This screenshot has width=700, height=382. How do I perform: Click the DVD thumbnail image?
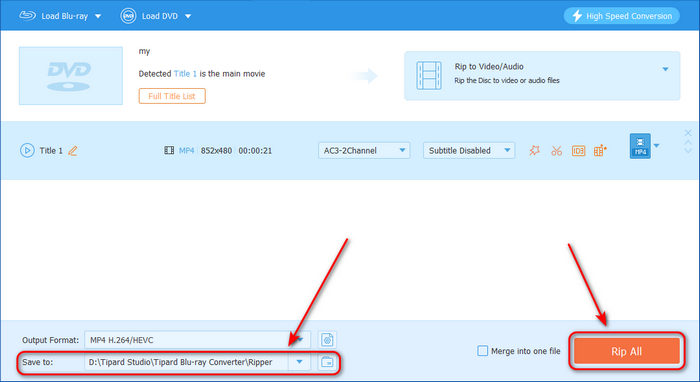pyautogui.click(x=71, y=76)
